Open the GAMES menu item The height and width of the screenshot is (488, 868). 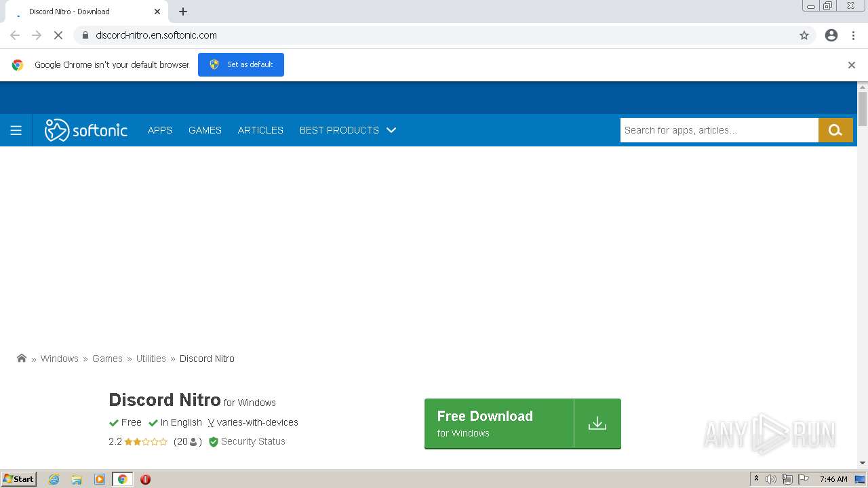click(205, 130)
